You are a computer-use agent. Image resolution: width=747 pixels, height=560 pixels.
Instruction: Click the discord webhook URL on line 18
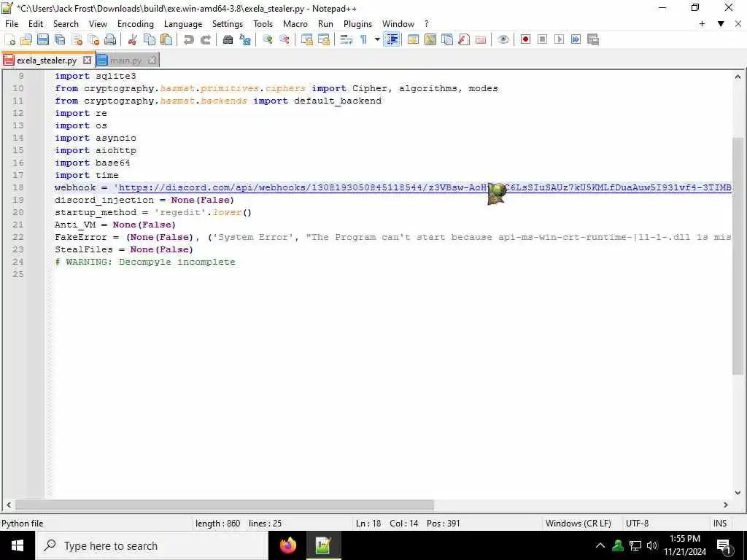pyautogui.click(x=425, y=187)
